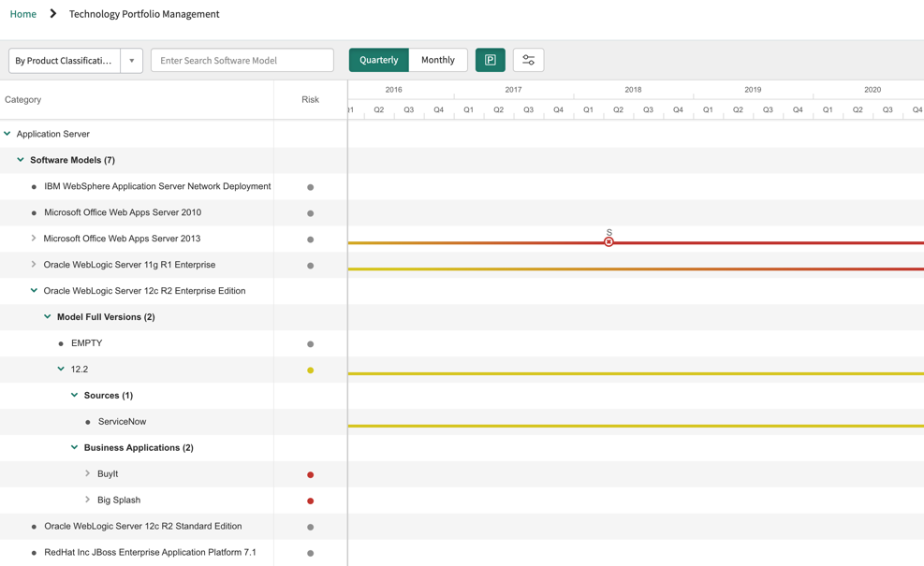Collapse the Application Server category
This screenshot has width=924, height=566.
[7, 134]
